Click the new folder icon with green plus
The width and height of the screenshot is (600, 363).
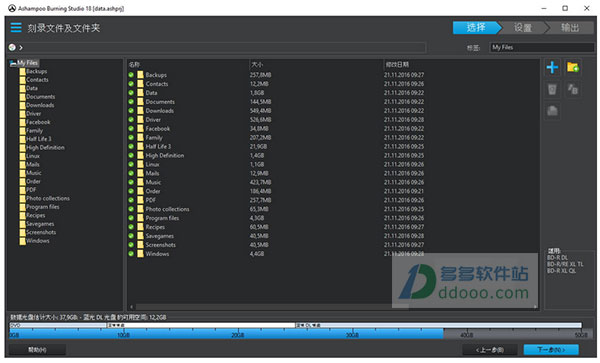(573, 68)
